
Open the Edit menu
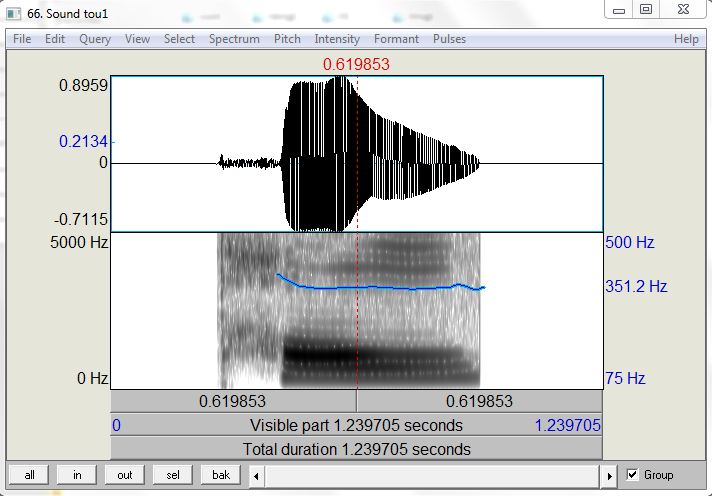[55, 39]
